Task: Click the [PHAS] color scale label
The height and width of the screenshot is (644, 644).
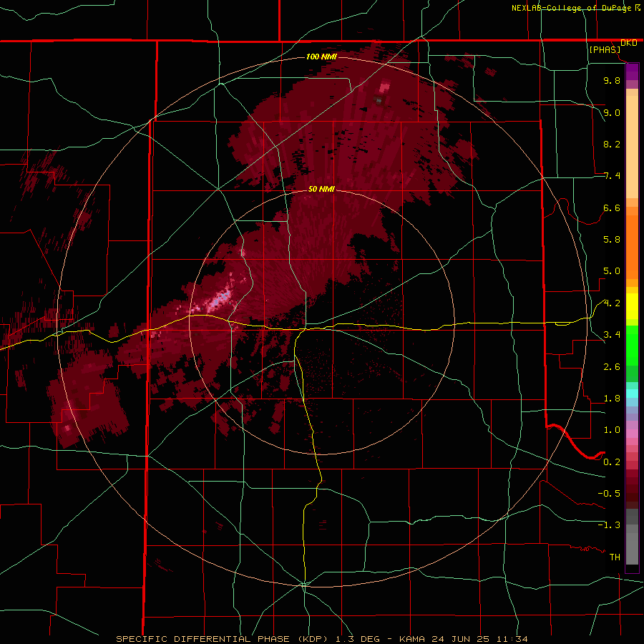Action: pos(605,49)
